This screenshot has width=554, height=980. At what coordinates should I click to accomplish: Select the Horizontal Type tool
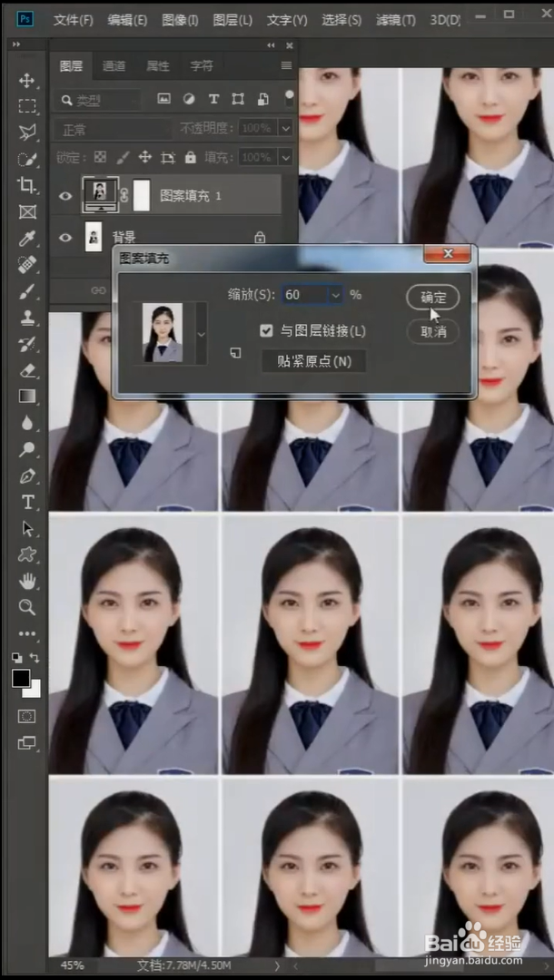coord(27,502)
